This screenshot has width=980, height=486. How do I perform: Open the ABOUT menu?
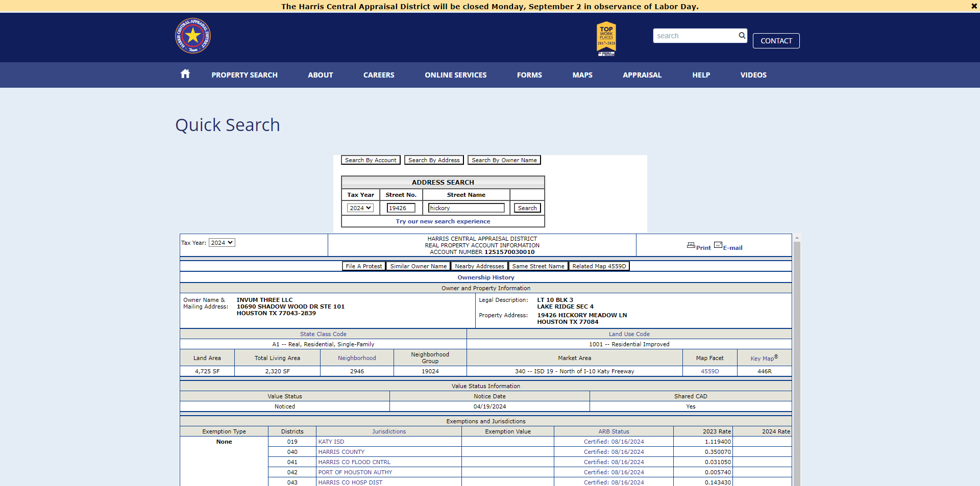[x=321, y=75]
